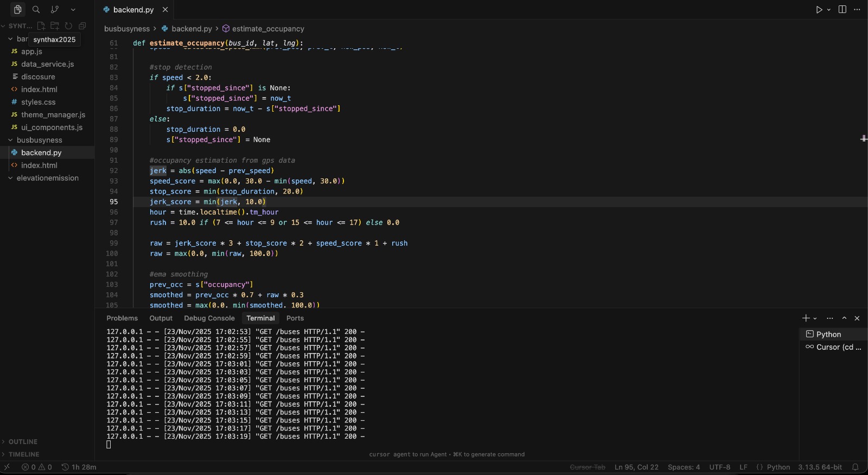Switch to the Output tab
The height and width of the screenshot is (475, 868).
tap(161, 318)
